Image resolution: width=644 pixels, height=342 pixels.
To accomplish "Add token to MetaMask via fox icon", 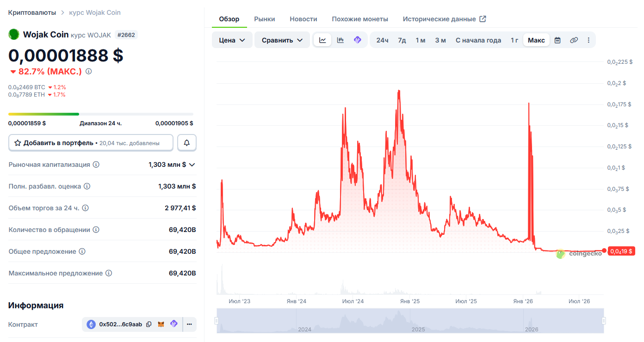I will click(x=161, y=324).
